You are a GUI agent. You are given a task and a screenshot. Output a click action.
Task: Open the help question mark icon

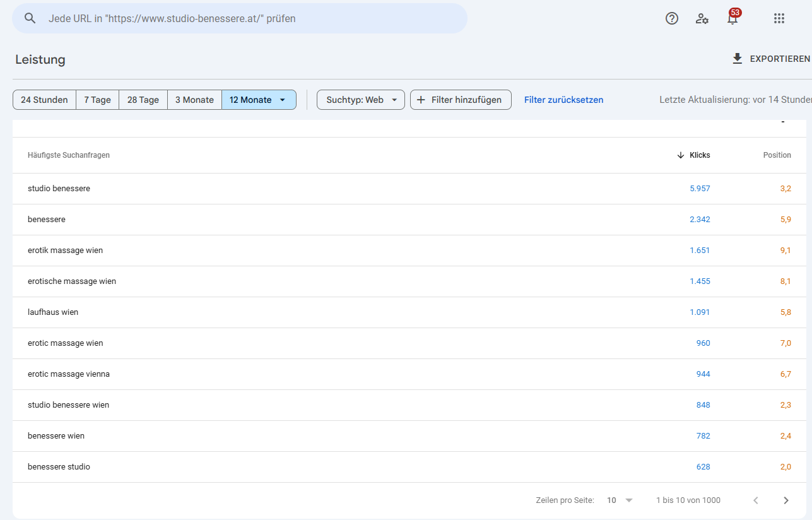coord(672,18)
